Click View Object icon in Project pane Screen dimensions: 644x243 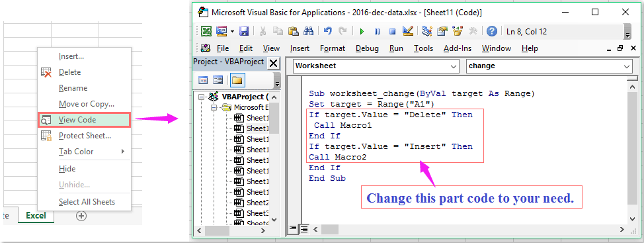pyautogui.click(x=218, y=79)
